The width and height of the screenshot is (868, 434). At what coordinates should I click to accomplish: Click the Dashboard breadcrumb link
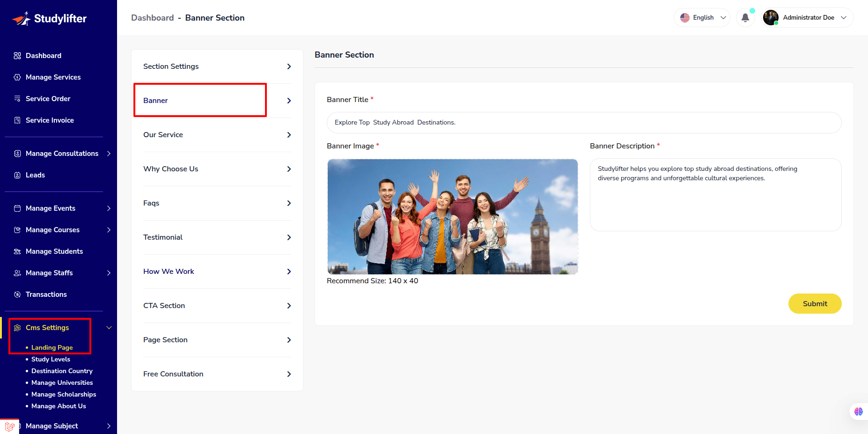click(152, 18)
